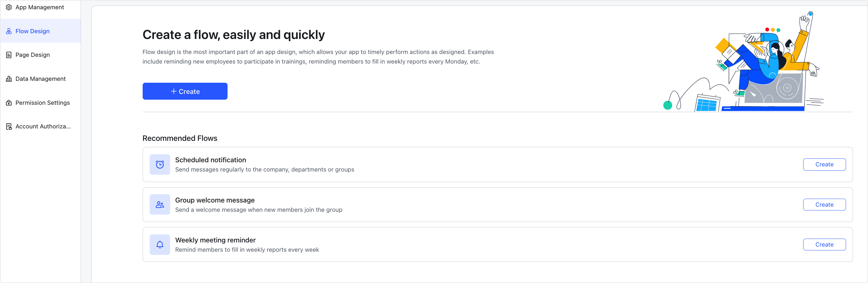Click the Account Authorization icon
The height and width of the screenshot is (283, 868).
tap(9, 126)
